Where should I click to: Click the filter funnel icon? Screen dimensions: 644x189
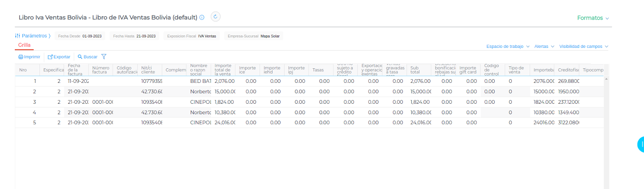(x=104, y=57)
